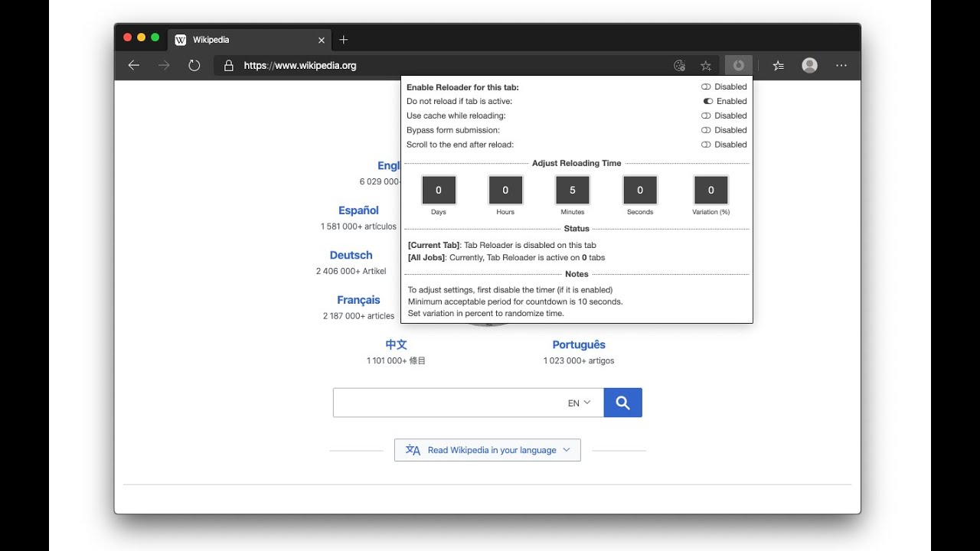Go back with the browser back arrow
980x551 pixels.
[133, 66]
